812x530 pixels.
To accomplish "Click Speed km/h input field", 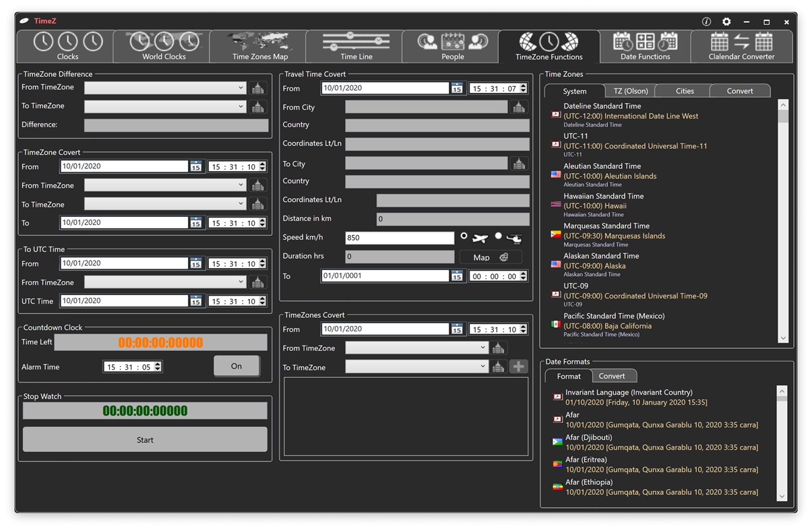I will pos(400,238).
